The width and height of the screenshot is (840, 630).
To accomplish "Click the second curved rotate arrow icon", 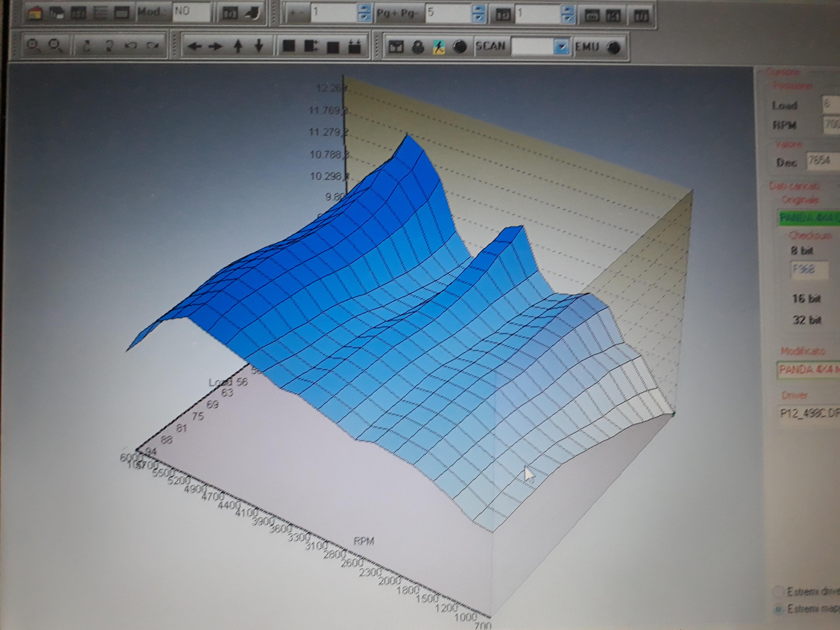I will point(109,46).
